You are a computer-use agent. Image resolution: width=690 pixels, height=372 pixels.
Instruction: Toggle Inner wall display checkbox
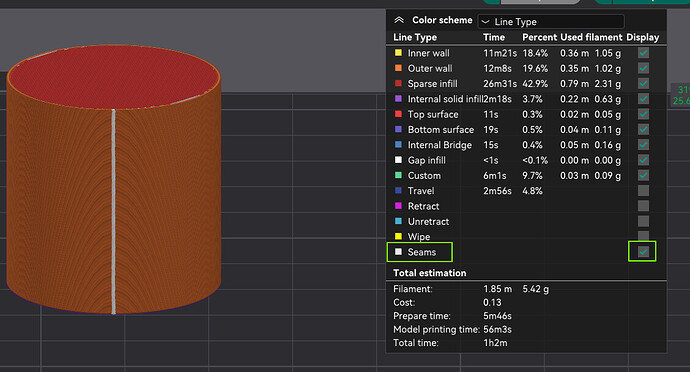[643, 53]
